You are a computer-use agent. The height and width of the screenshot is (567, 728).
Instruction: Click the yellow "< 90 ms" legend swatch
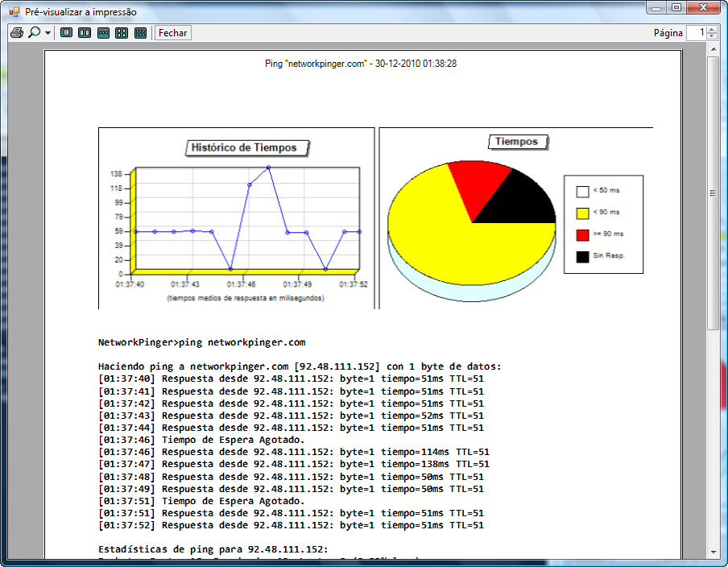coord(583,213)
